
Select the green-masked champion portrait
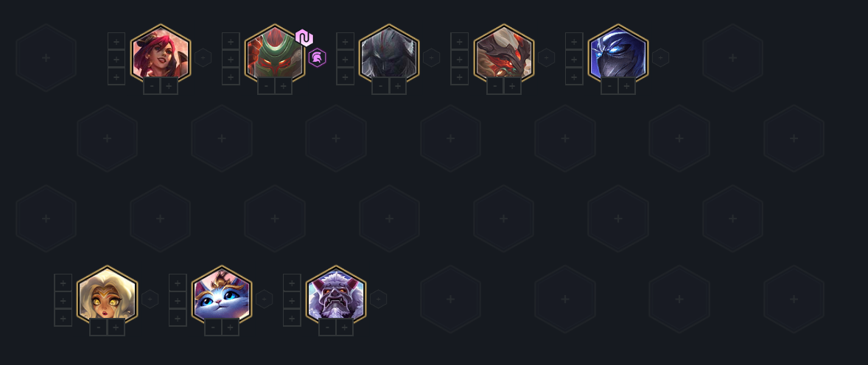pyautogui.click(x=275, y=54)
